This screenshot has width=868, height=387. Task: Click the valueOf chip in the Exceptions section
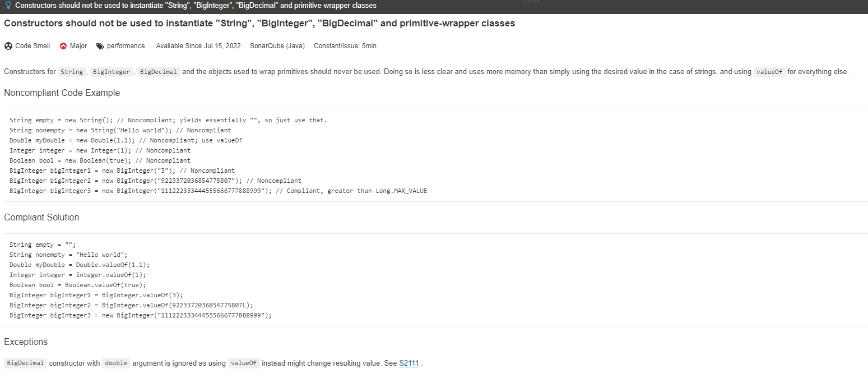(244, 363)
